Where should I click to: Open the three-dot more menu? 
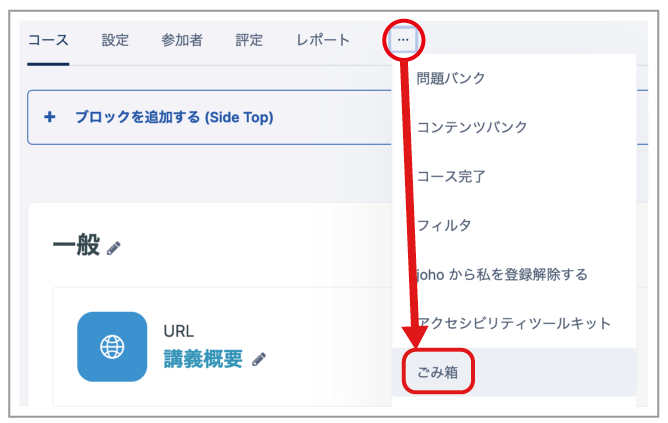[x=403, y=40]
